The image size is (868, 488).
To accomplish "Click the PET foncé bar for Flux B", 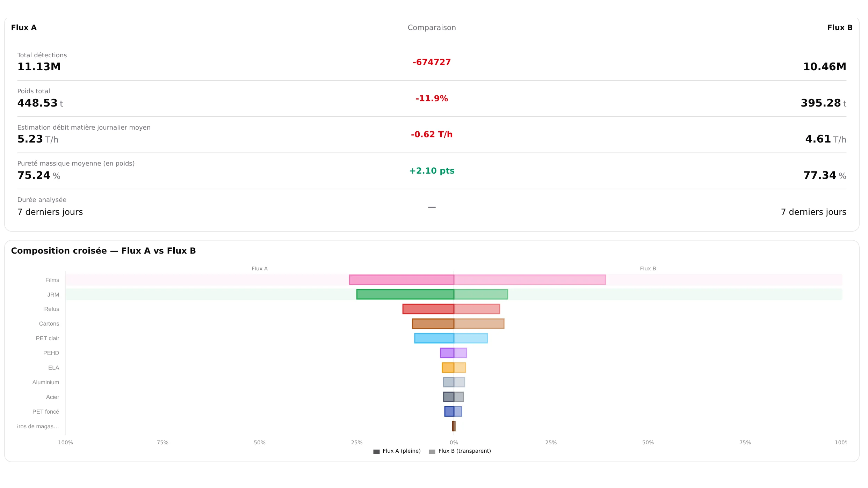I will pyautogui.click(x=458, y=412).
